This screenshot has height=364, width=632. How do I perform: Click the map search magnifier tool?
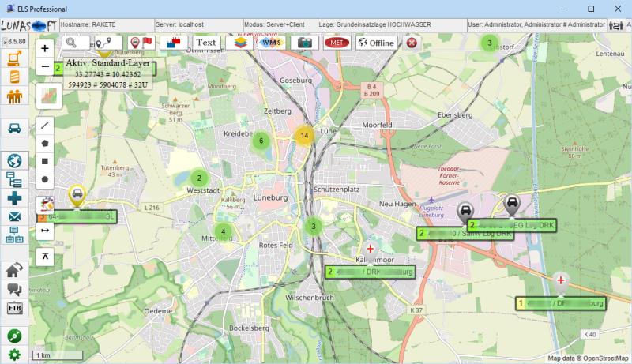coord(73,43)
